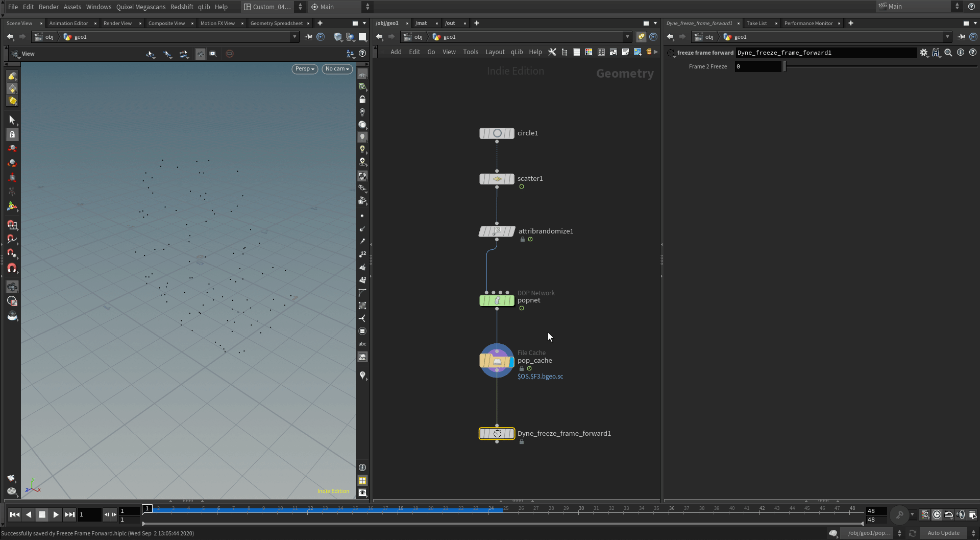Open the viewport help question-mark icon
Image resolution: width=980 pixels, height=540 pixels.
pyautogui.click(x=362, y=54)
